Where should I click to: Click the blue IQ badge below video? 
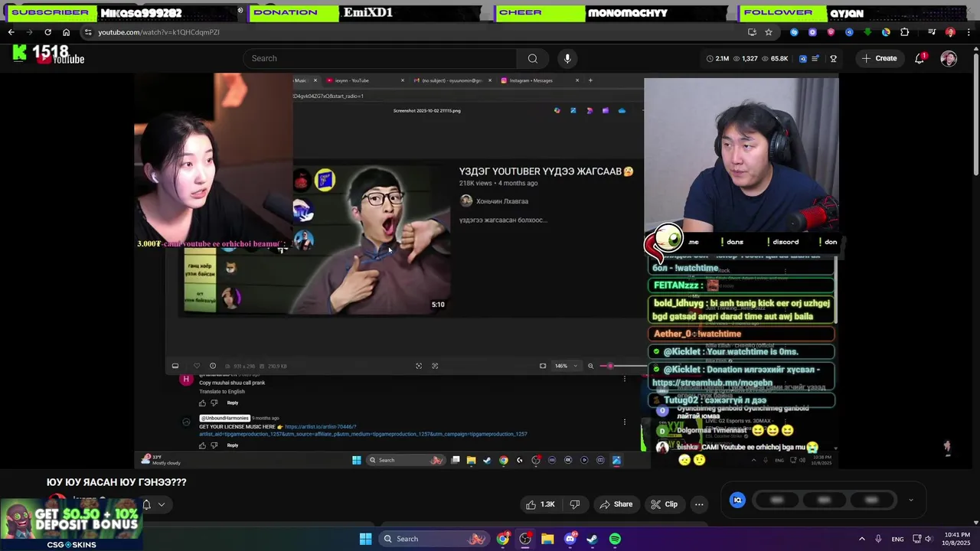(737, 500)
